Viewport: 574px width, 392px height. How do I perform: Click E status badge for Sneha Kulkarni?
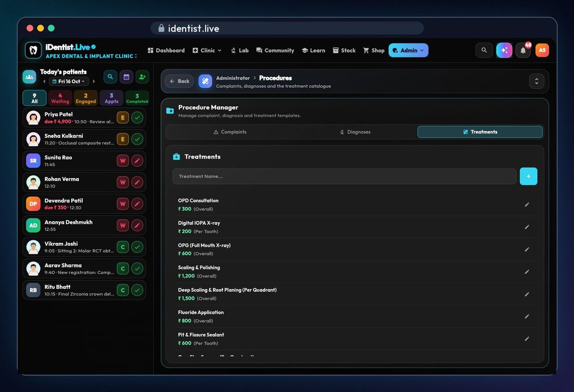click(x=123, y=139)
